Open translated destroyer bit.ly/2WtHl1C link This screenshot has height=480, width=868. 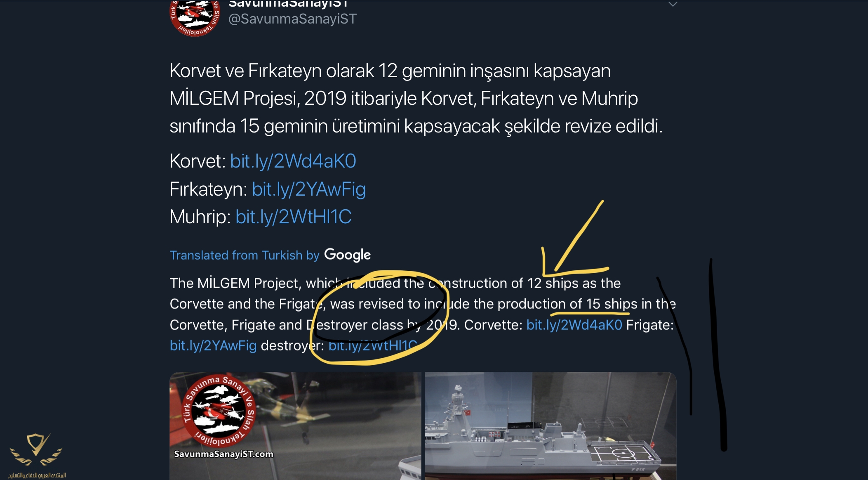[x=373, y=345]
